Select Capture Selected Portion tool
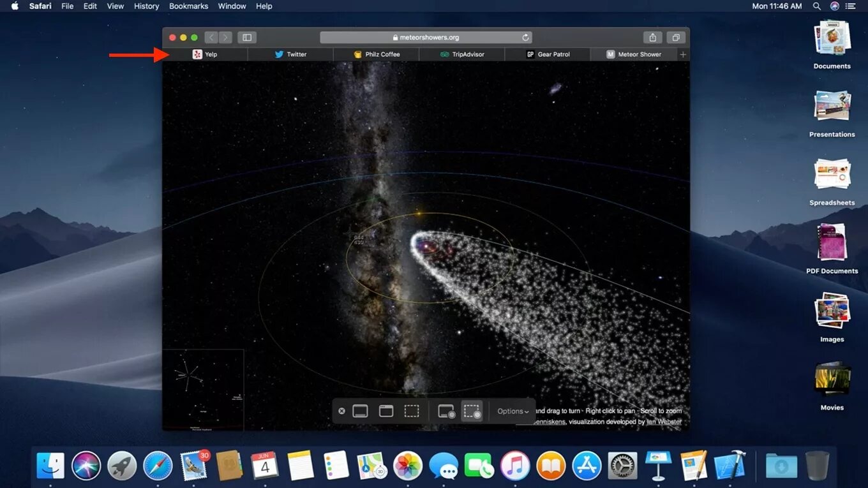The height and width of the screenshot is (488, 868). point(412,411)
